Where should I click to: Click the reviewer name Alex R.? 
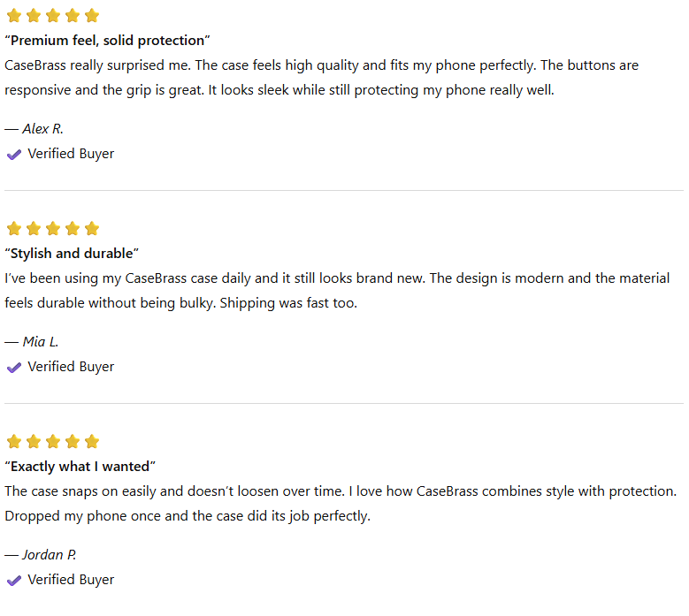pyautogui.click(x=42, y=129)
